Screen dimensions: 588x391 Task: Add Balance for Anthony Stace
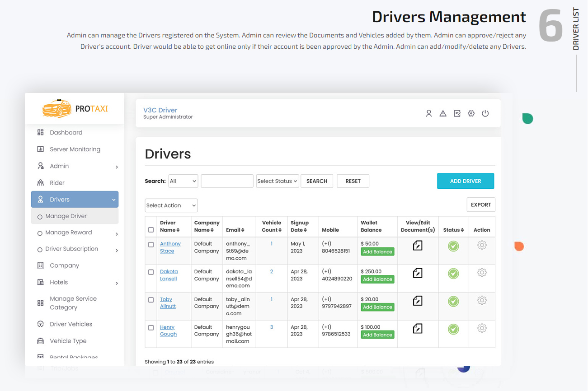pos(377,252)
